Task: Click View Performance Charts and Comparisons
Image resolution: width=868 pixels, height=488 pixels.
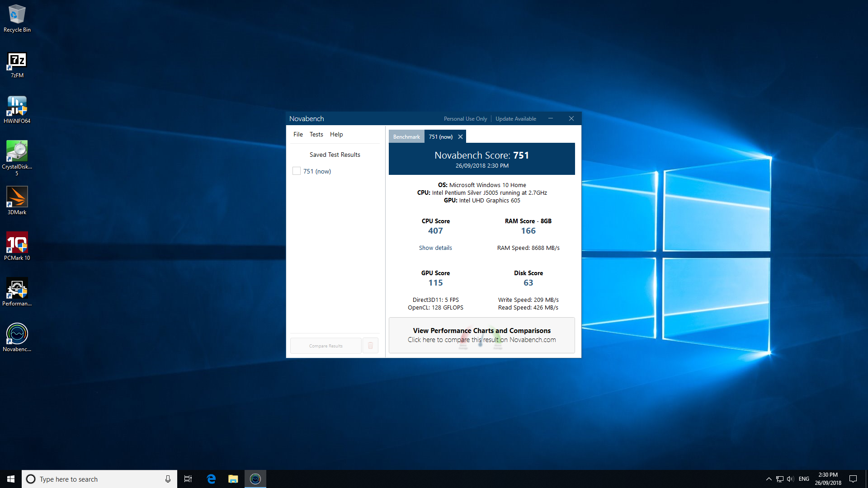Action: click(x=482, y=335)
